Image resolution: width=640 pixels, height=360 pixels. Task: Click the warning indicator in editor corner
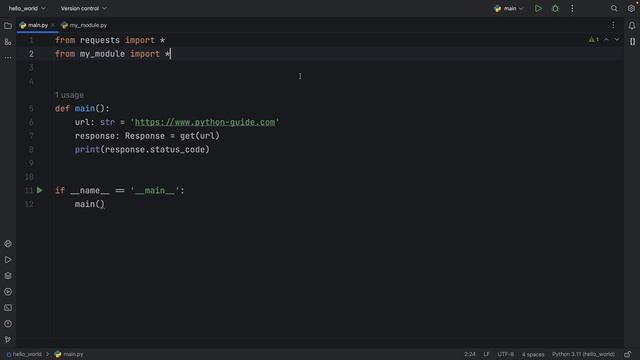tap(593, 40)
